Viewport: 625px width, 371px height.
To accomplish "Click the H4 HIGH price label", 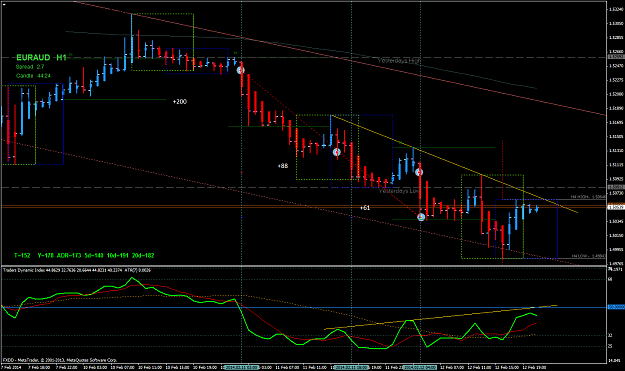I will tap(588, 196).
